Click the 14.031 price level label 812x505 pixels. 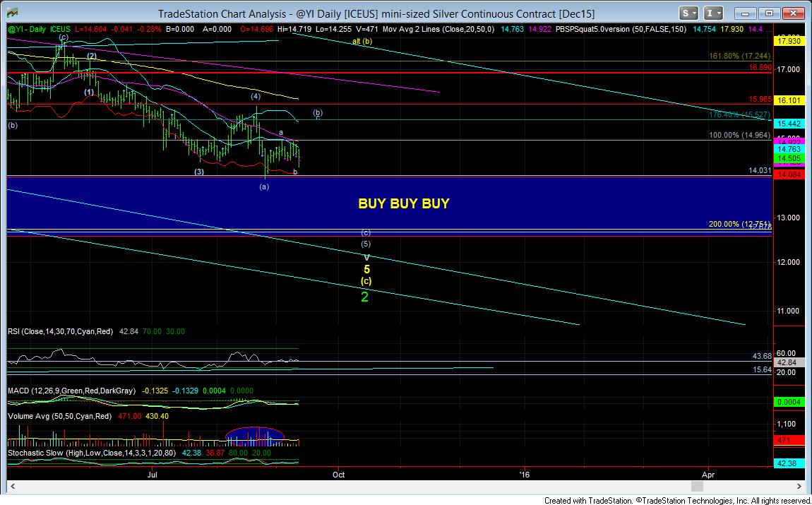[x=760, y=170]
